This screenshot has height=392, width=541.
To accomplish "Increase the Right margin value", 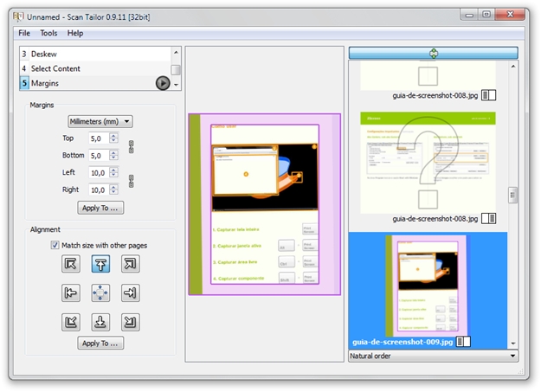I will point(113,187).
